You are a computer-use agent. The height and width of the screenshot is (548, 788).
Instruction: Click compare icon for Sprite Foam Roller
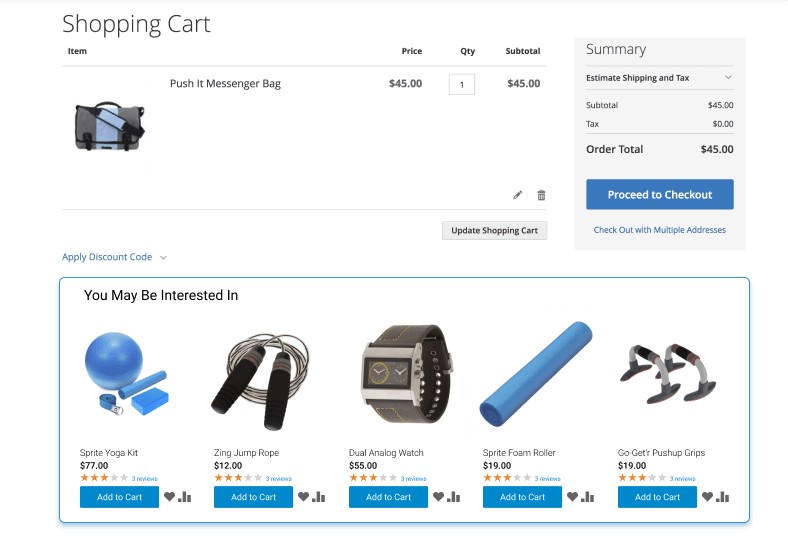point(588,497)
